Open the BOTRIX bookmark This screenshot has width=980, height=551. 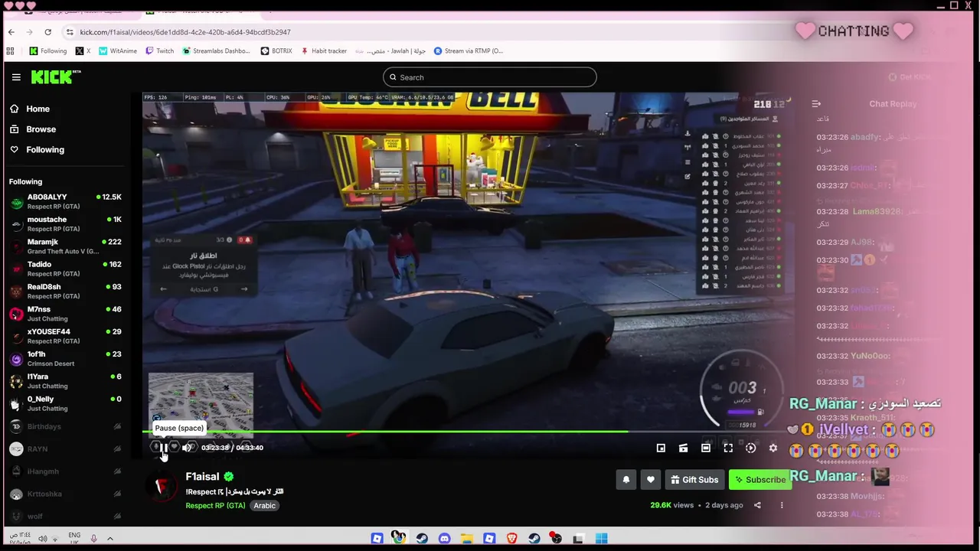pos(276,51)
